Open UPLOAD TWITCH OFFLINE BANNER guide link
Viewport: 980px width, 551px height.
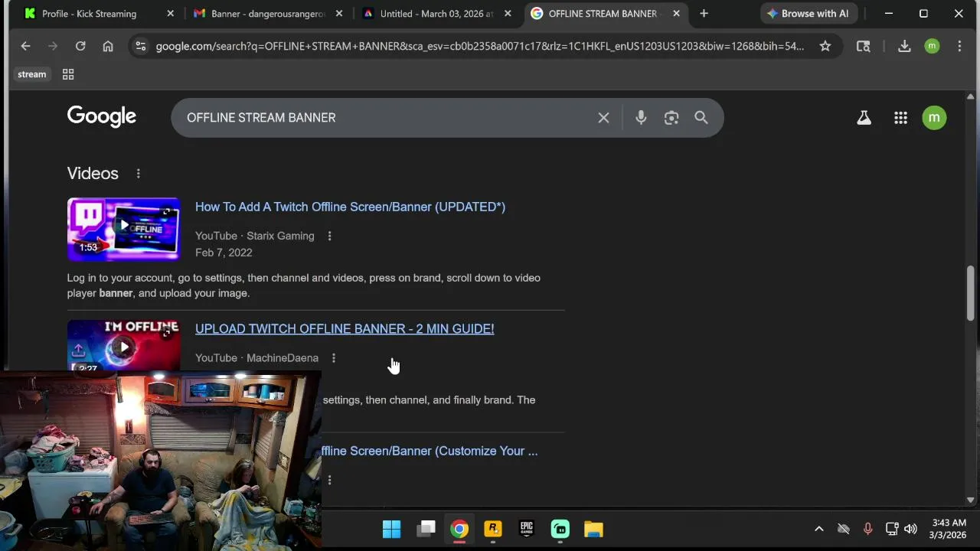click(x=345, y=329)
